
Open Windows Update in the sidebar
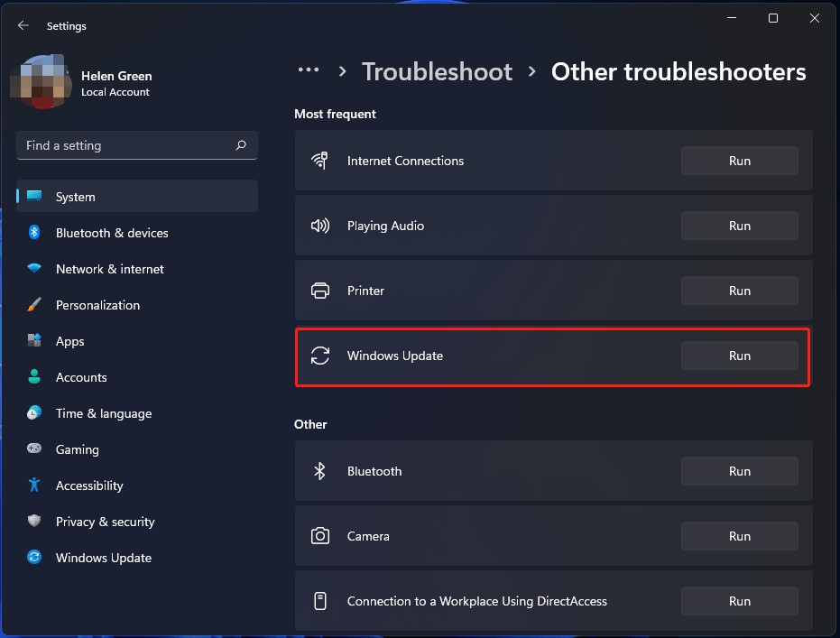tap(137, 558)
